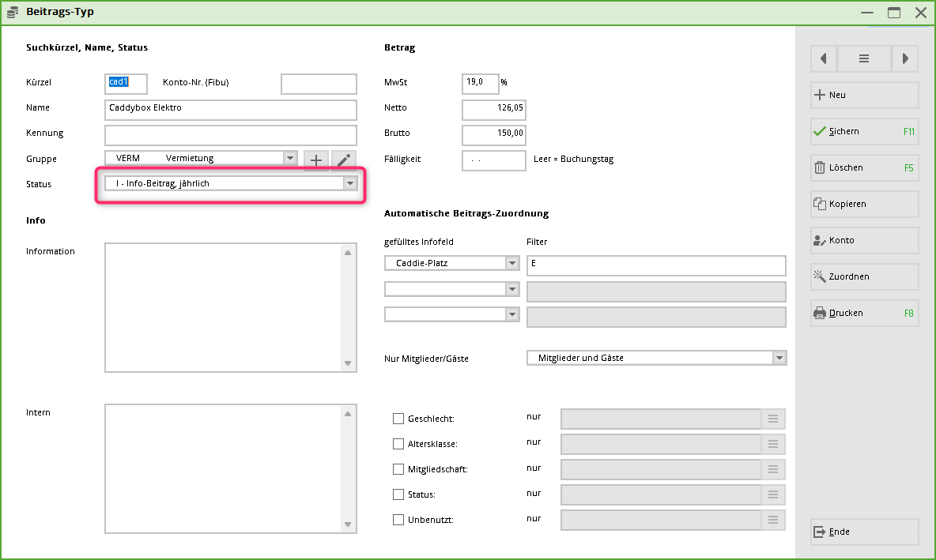Open the Zuordnen magic wand button
This screenshot has height=560, width=936.
click(864, 276)
